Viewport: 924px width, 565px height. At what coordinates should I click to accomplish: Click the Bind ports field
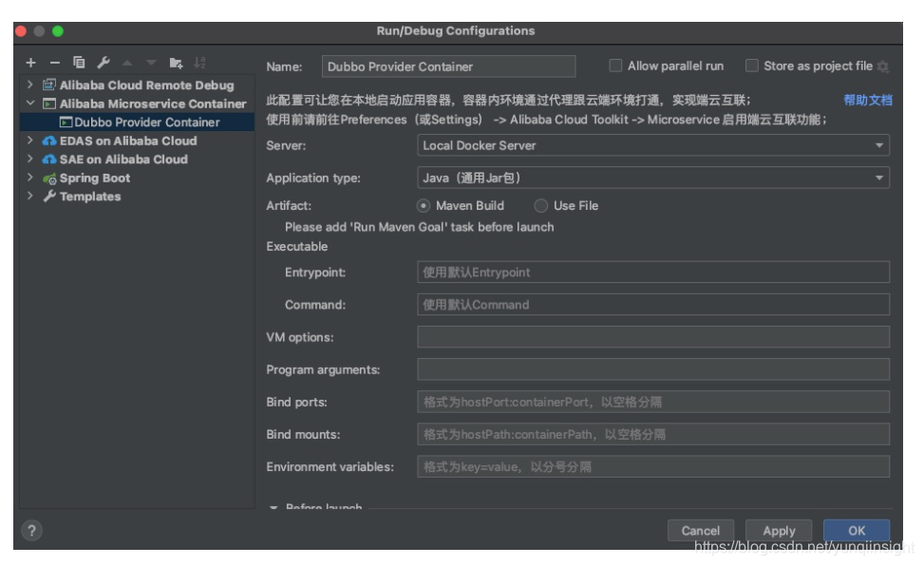point(653,402)
